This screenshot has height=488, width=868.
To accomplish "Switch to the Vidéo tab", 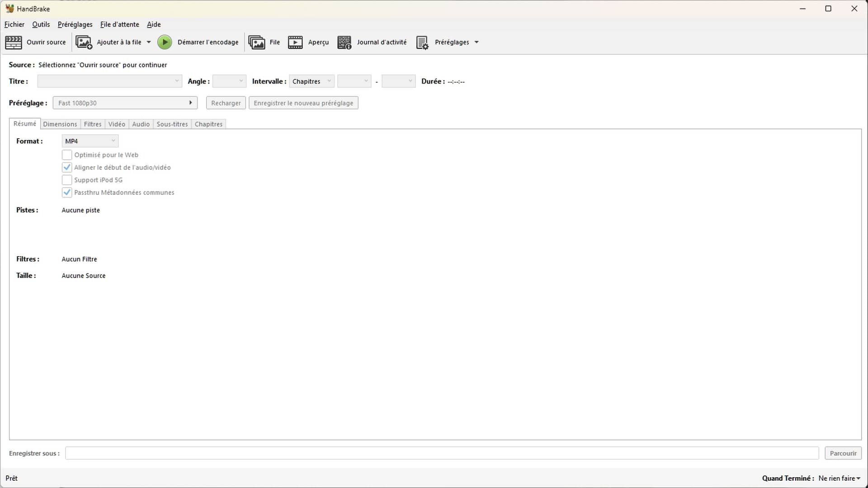I will (117, 124).
